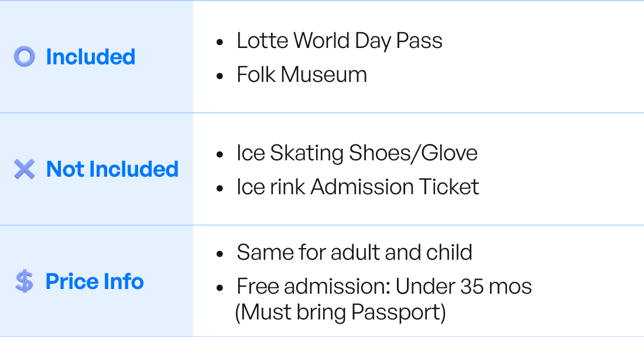
Task: Click the Lotte World Day Pass item
Action: (339, 41)
